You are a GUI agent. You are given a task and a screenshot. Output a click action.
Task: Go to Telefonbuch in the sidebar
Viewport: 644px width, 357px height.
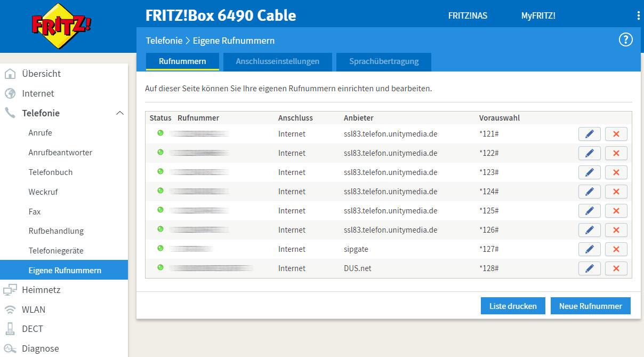tap(51, 172)
